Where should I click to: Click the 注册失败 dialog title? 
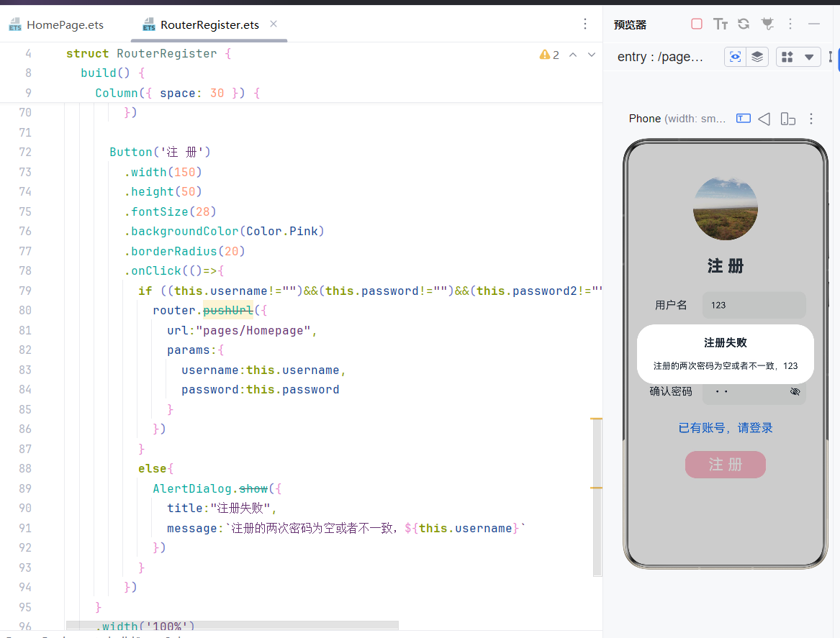726,342
